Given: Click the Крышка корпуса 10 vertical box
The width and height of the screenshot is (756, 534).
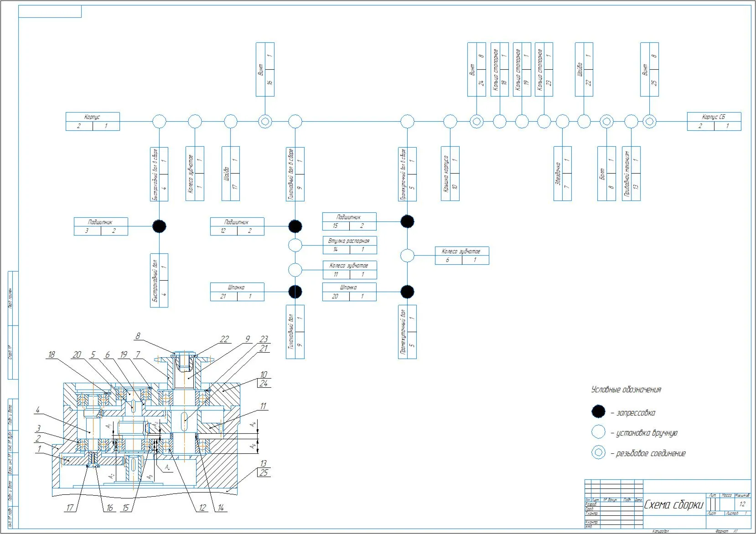Looking at the screenshot, I should pos(450,174).
